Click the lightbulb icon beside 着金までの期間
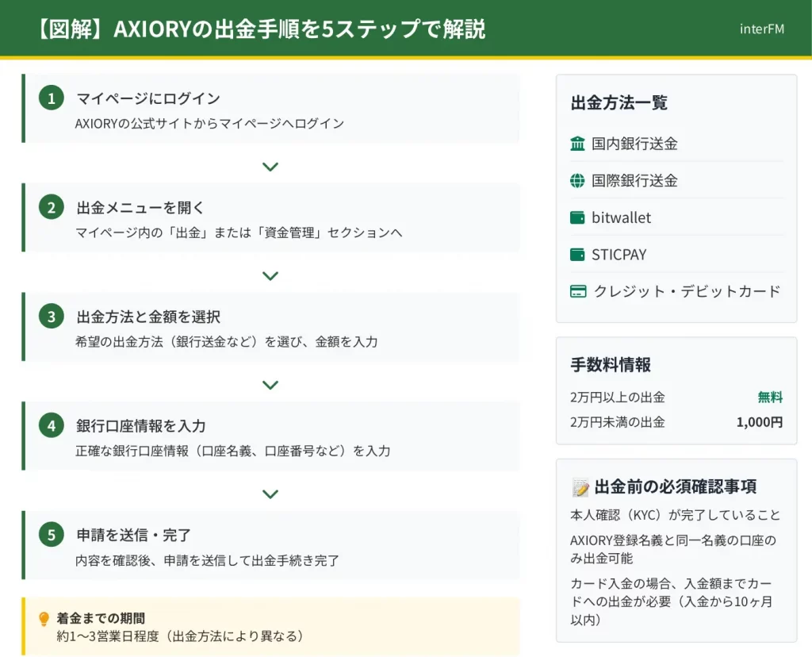The width and height of the screenshot is (812, 657). click(44, 619)
